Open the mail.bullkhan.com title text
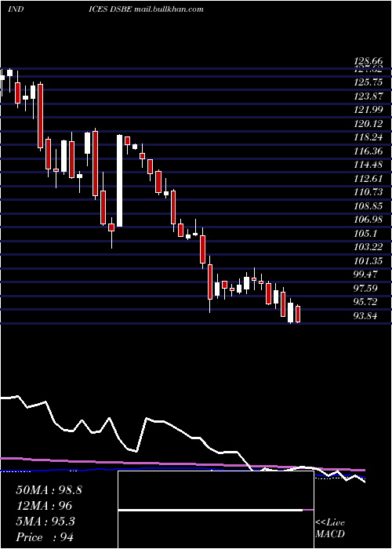 click(169, 9)
